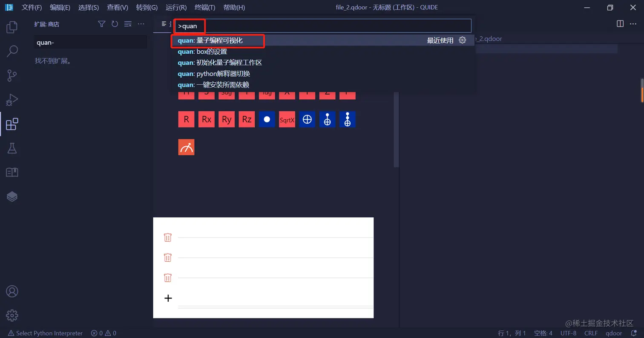Open the stacked layers icon view
Viewport: 644px width, 338px height.
[12, 196]
